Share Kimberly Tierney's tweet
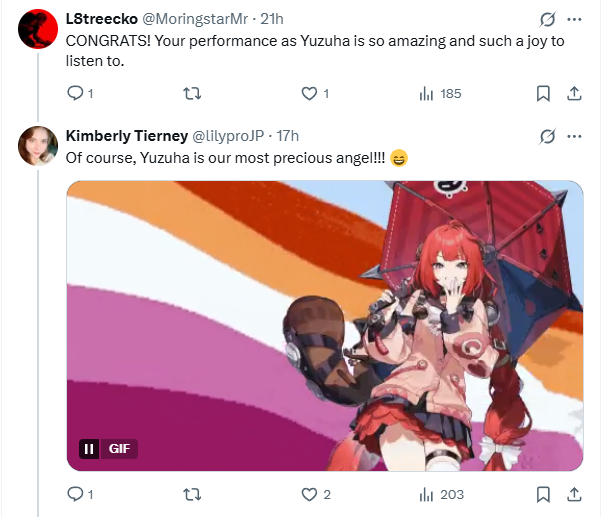The width and height of the screenshot is (603, 517). click(574, 494)
